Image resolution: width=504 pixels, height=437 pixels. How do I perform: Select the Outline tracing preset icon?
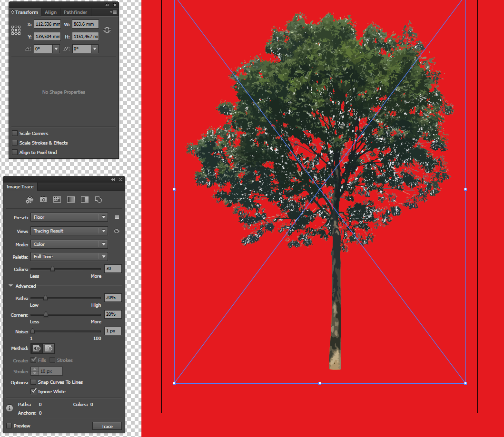[98, 200]
